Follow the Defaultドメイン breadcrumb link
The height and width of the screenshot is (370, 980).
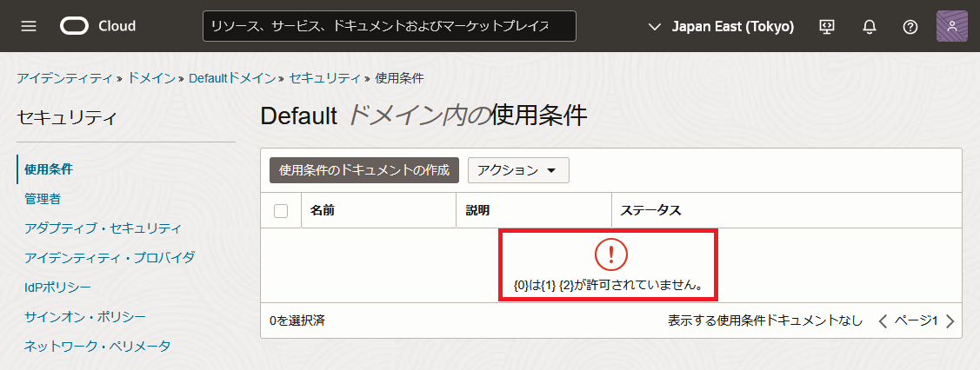click(x=232, y=79)
